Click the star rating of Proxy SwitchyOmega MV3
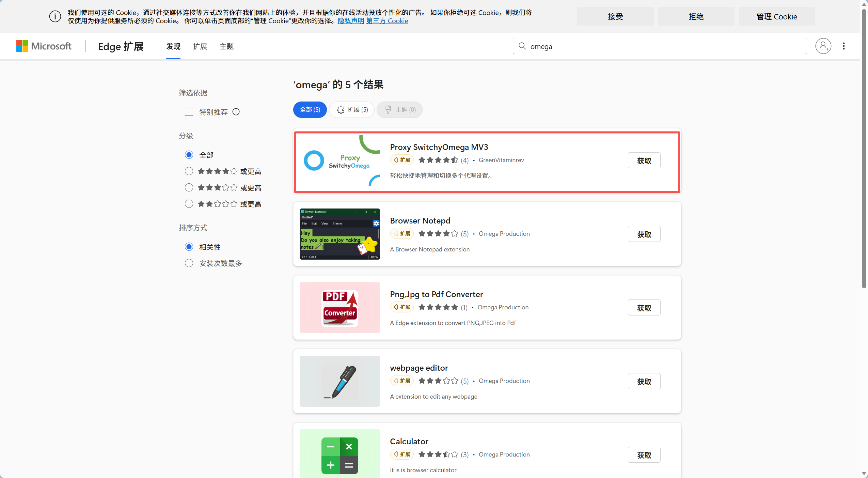The image size is (868, 478). pos(438,160)
